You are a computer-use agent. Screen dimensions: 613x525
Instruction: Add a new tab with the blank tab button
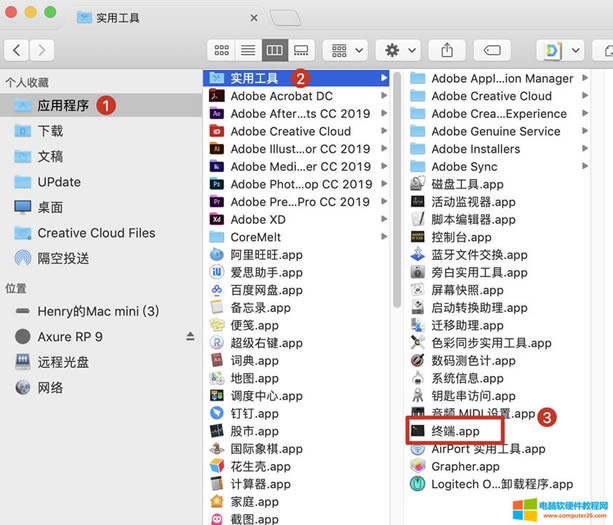tap(285, 18)
